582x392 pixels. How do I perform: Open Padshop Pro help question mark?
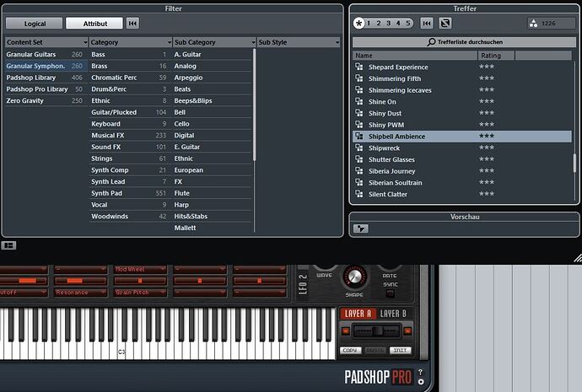coord(421,372)
